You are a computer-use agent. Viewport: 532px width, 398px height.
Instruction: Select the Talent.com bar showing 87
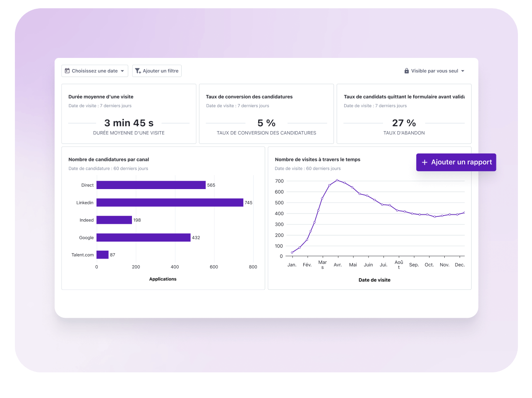103,255
